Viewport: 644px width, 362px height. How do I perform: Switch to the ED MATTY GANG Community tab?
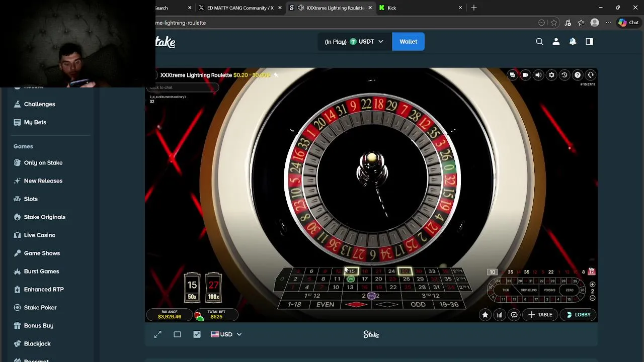[x=240, y=8]
